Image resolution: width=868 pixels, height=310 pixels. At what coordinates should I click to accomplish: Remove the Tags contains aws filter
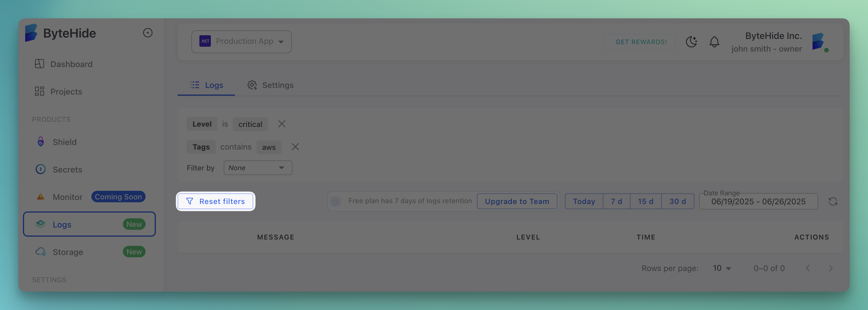[295, 147]
